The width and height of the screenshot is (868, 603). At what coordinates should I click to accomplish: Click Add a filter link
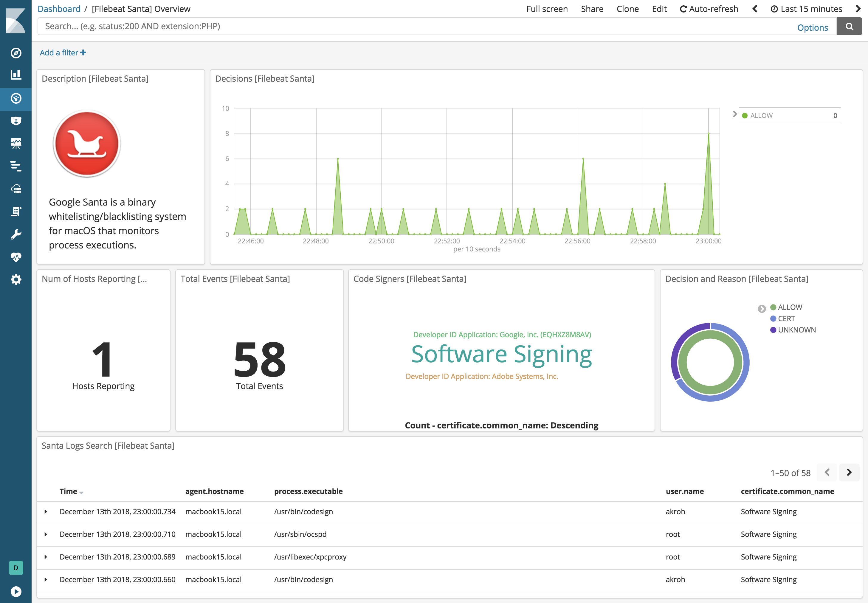tap(63, 52)
